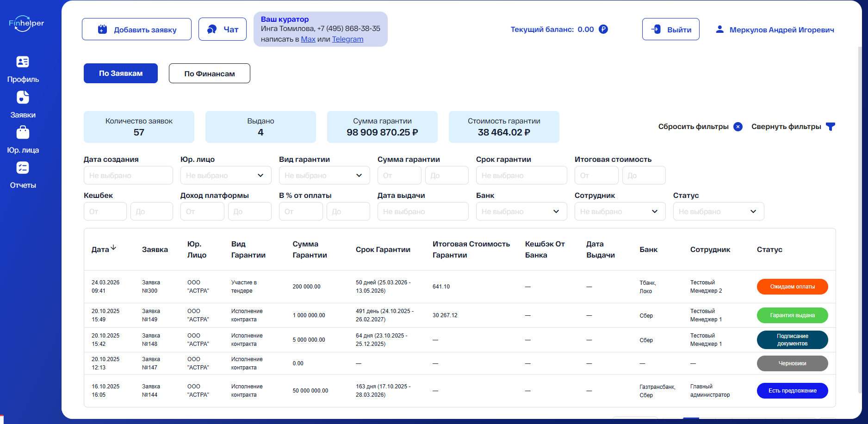This screenshot has height=424, width=868.
Task: Focus the Кешбек От field
Action: 105,211
